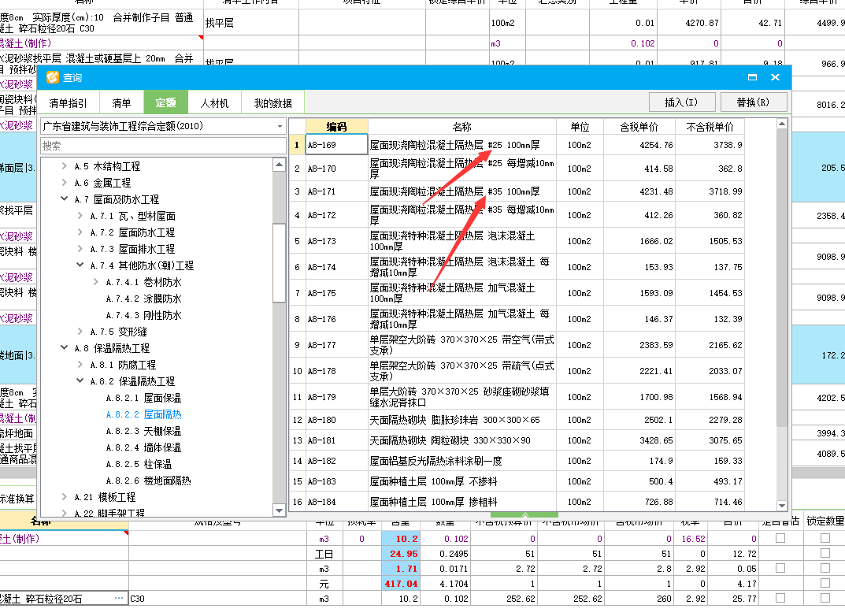Image resolution: width=845 pixels, height=616 pixels.
Task: Expand the A.7.4.1 卷材防水 node
Action: tap(95, 282)
